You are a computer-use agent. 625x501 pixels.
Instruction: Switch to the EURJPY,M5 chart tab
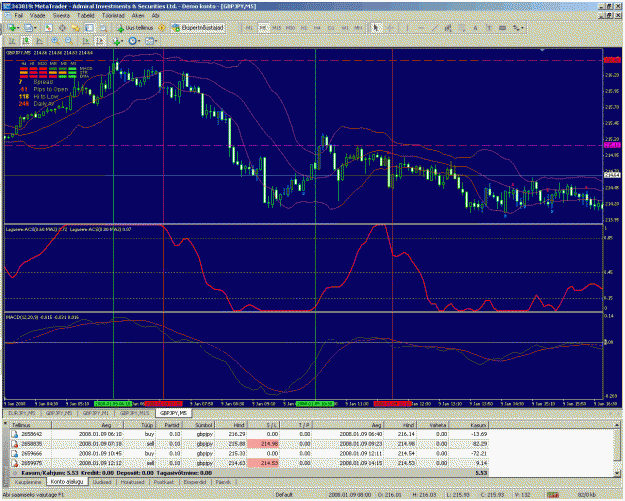[22, 413]
